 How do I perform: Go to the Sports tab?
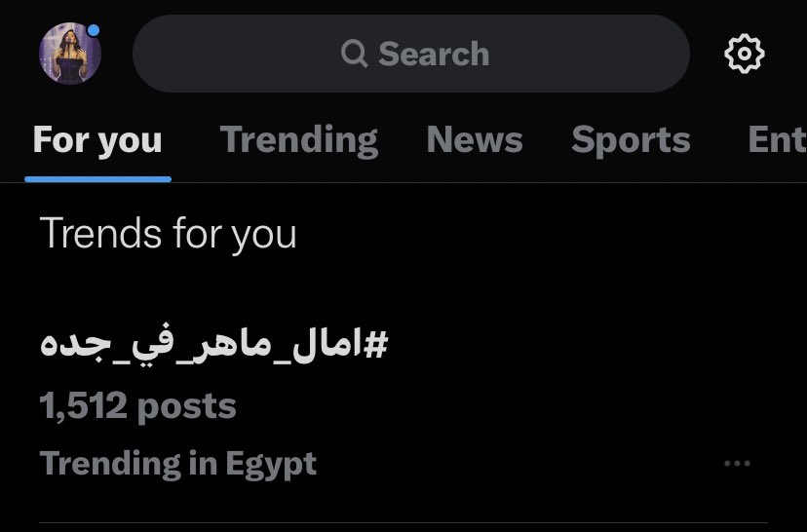point(631,140)
